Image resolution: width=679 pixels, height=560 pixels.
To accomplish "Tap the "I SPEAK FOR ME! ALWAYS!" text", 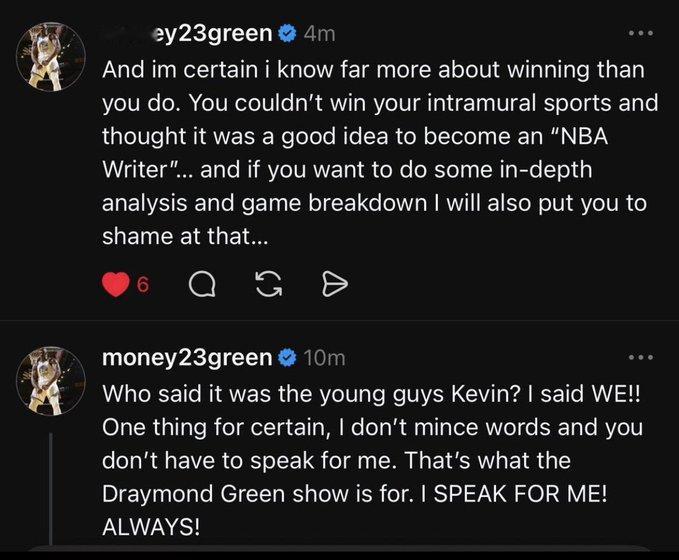I will click(354, 510).
